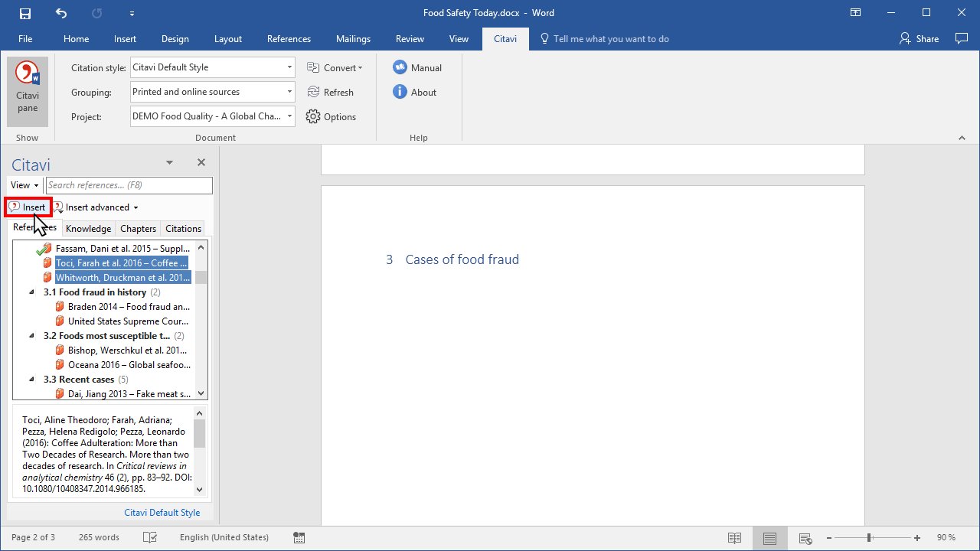Click the Search references field
980x551 pixels.
click(x=129, y=185)
